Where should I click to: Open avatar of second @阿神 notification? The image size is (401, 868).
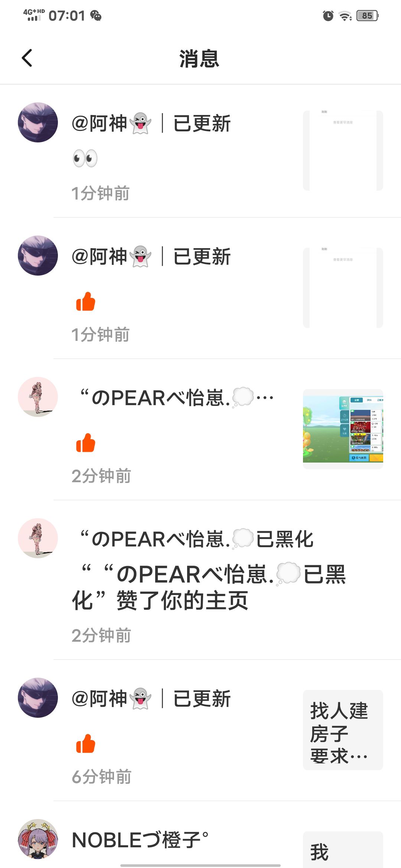(38, 256)
